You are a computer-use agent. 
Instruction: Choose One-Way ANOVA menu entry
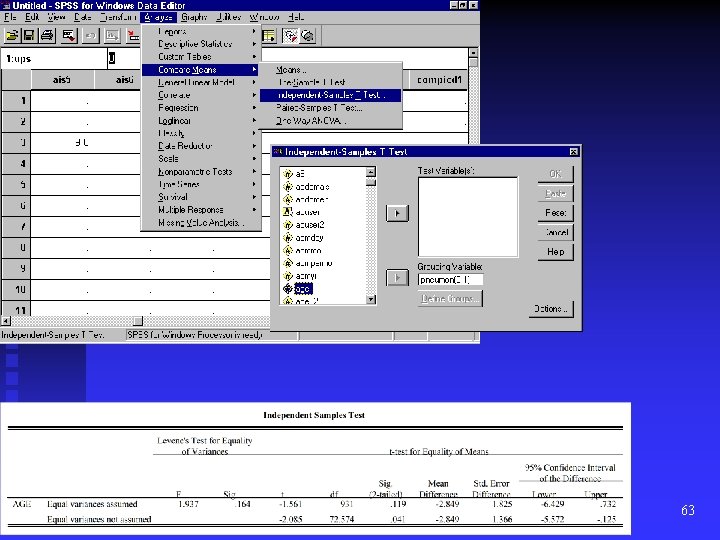click(x=331, y=121)
